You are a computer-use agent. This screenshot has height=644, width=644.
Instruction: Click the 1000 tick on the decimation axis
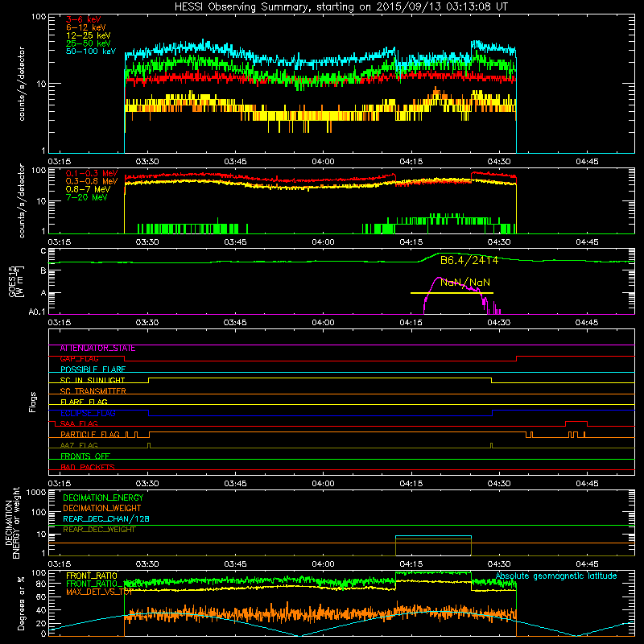35,493
